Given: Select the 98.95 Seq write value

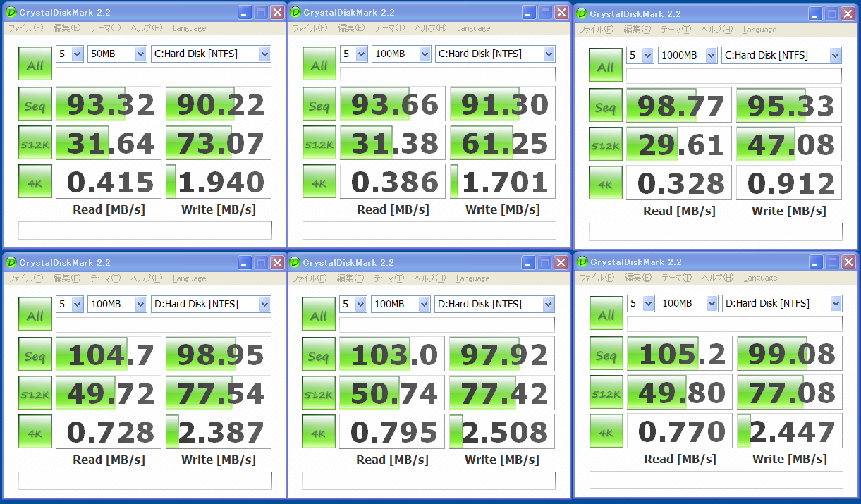Looking at the screenshot, I should click(x=219, y=355).
